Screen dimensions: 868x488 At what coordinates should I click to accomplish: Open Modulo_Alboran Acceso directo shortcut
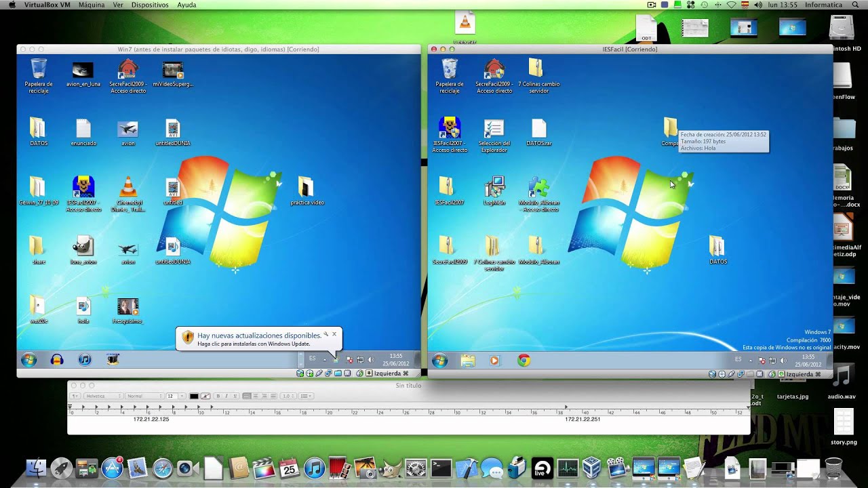538,194
